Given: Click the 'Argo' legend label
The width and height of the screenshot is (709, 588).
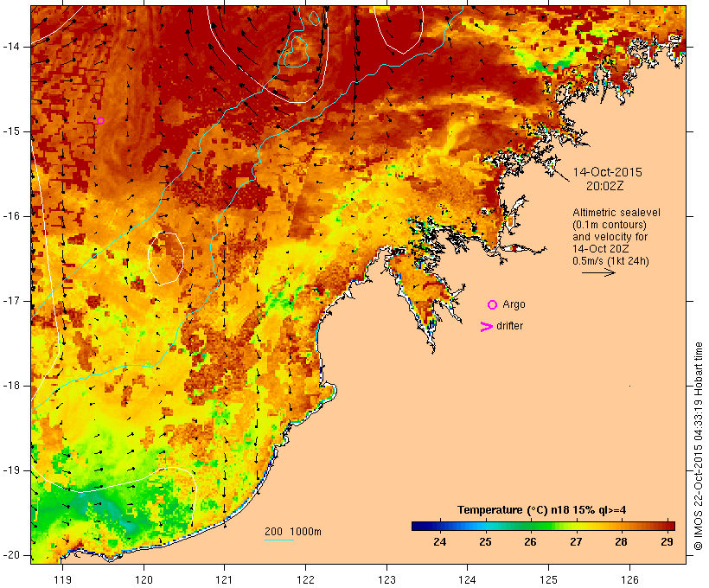Looking at the screenshot, I should (514, 304).
